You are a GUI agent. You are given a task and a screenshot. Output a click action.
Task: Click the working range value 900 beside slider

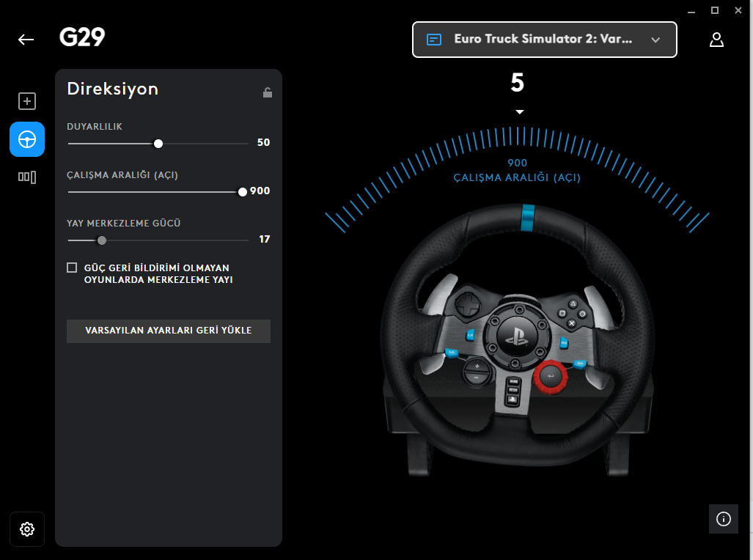click(260, 191)
